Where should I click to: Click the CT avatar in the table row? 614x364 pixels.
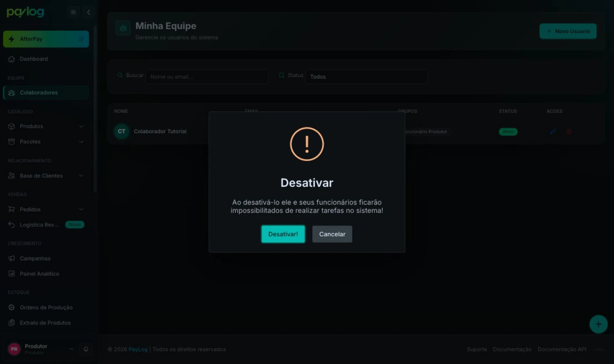point(121,131)
